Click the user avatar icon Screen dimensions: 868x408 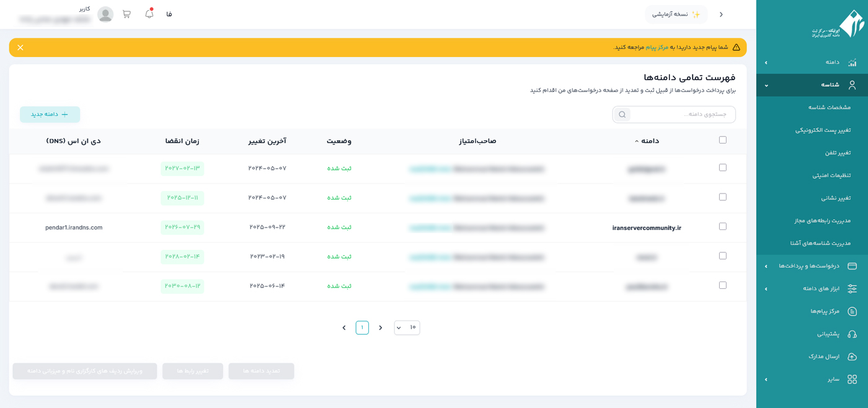pyautogui.click(x=105, y=14)
